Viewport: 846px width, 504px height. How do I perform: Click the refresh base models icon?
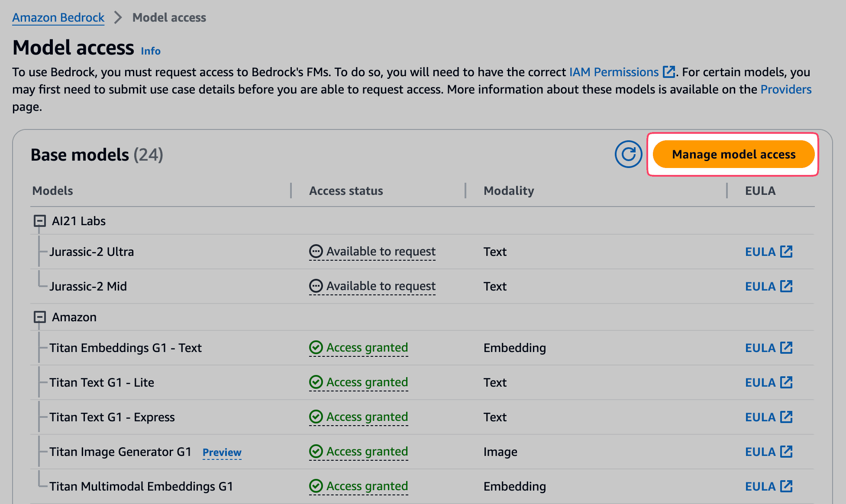point(628,154)
